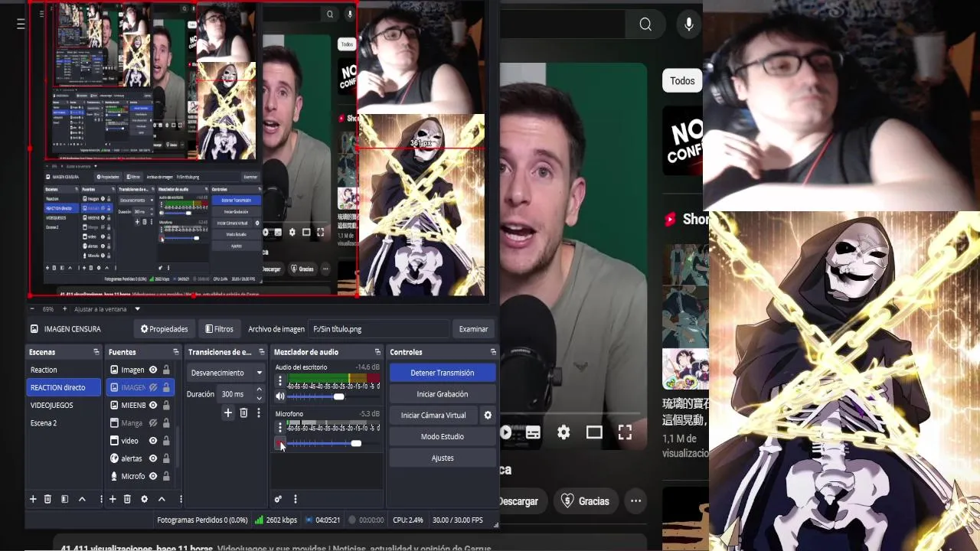Delete the selected scene with the Escenas trash icon
The width and height of the screenshot is (980, 551).
coord(47,499)
